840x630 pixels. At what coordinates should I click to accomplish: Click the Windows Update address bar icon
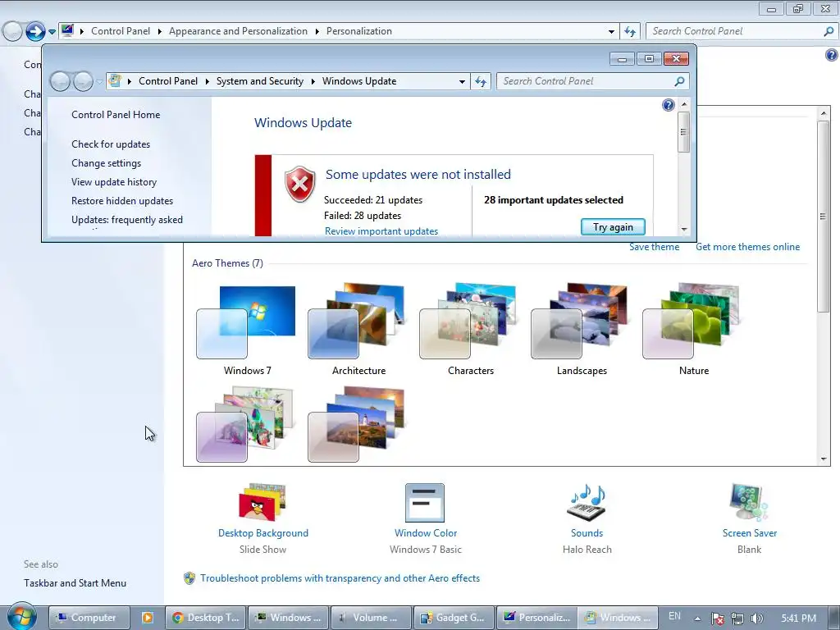(x=115, y=81)
